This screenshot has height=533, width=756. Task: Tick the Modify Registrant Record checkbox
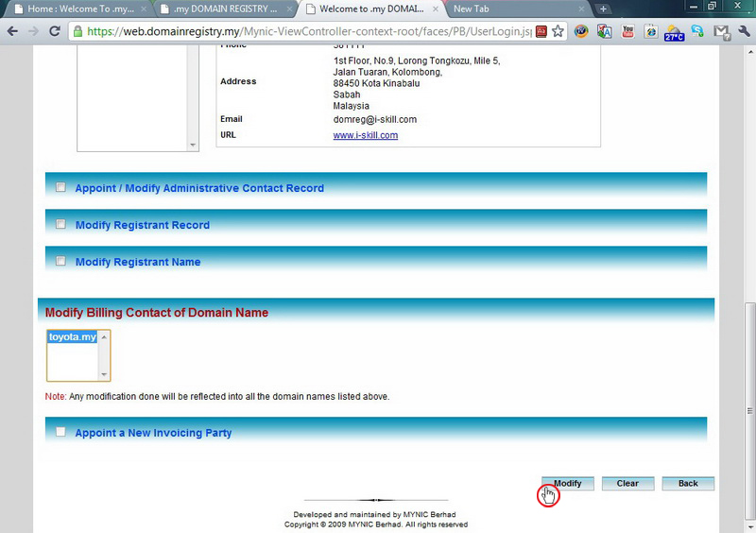[x=60, y=224]
